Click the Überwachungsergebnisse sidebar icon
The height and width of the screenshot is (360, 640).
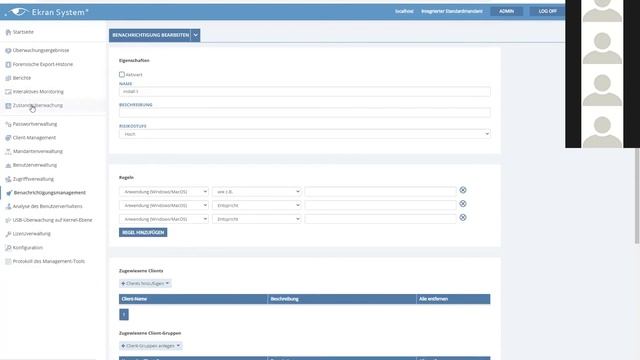click(x=8, y=51)
